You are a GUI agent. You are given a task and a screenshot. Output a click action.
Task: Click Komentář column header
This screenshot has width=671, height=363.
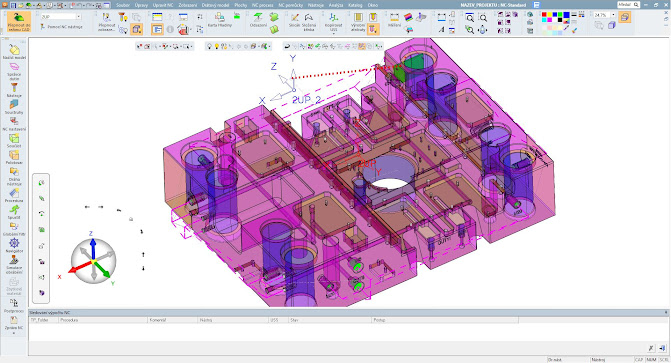172,320
